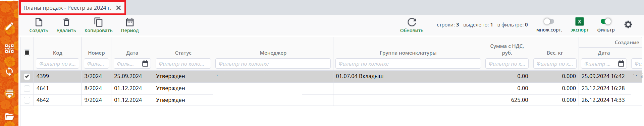Open the Дата filter calendar picker
Viewport: 644px width, 126px height.
tap(145, 64)
